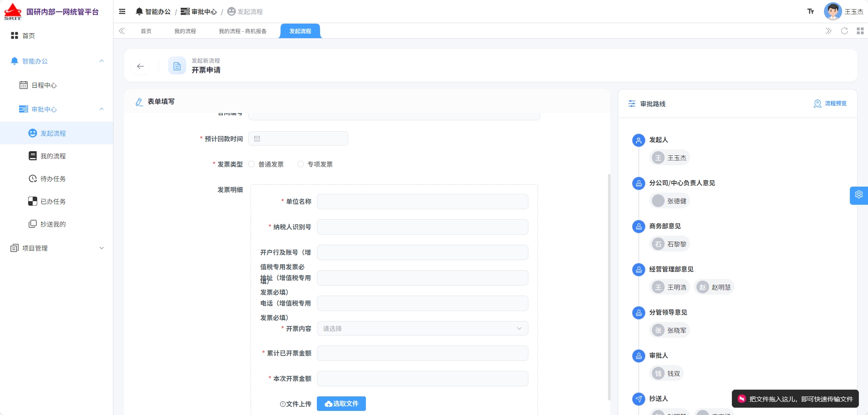868x415 pixels.
Task: Select the 普通发票 radio option
Action: tap(252, 164)
